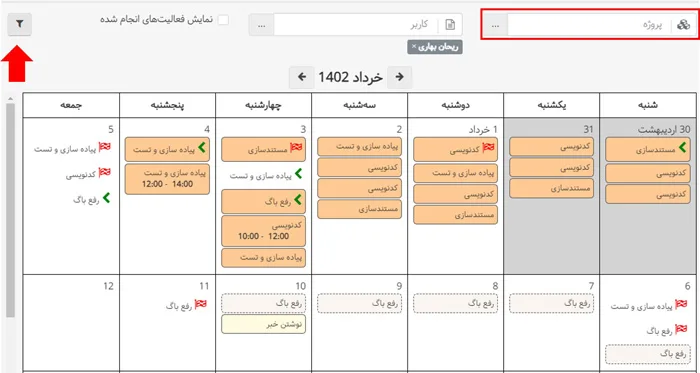The image size is (700, 373).
Task: Toggle نمایش فعالیت‌های انجام شده checkbox
Action: pyautogui.click(x=223, y=20)
